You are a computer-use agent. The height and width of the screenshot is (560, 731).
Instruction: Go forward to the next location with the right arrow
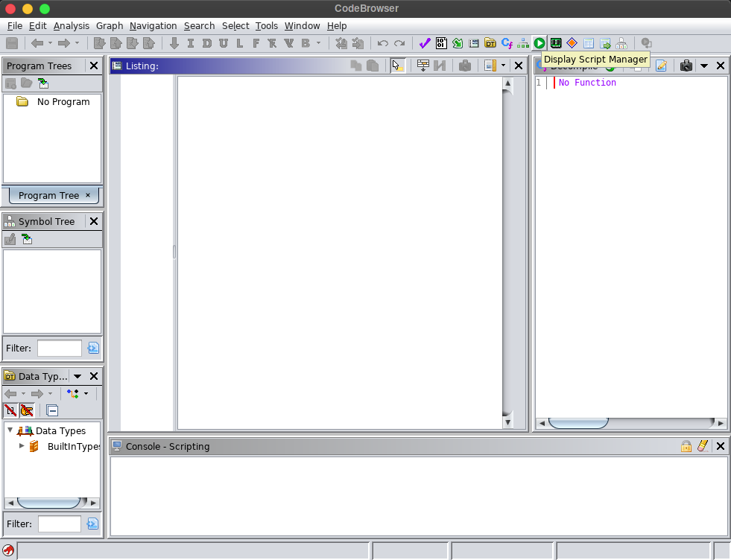pos(64,43)
